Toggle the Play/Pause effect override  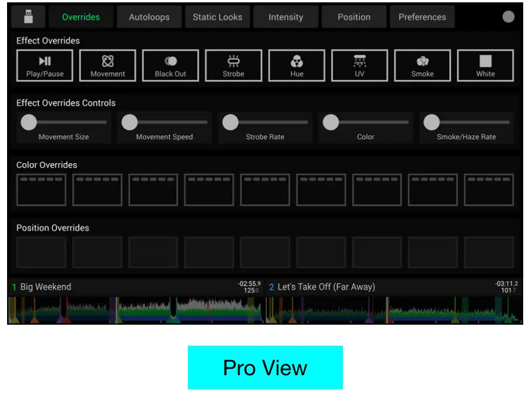[x=45, y=66]
